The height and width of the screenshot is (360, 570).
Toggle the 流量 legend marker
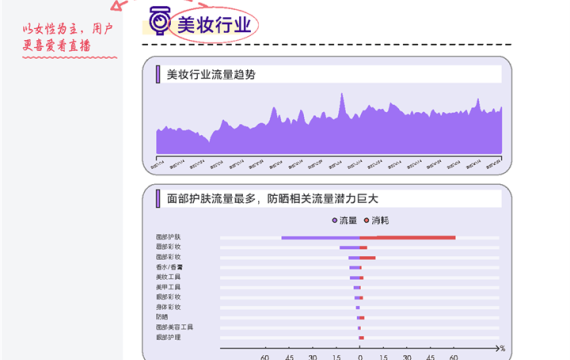coord(334,220)
